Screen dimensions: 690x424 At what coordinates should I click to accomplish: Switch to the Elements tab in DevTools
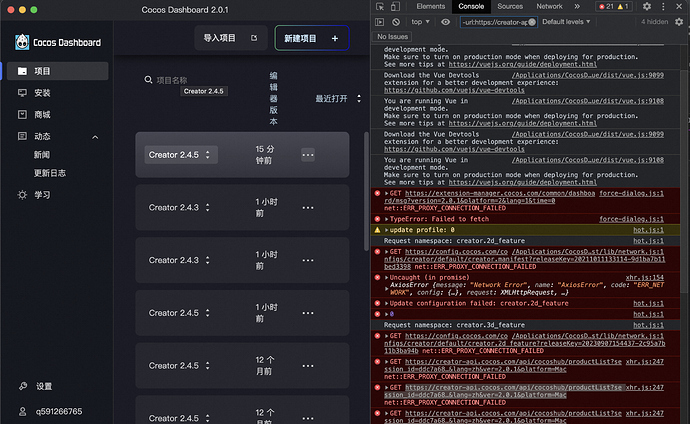tap(430, 7)
